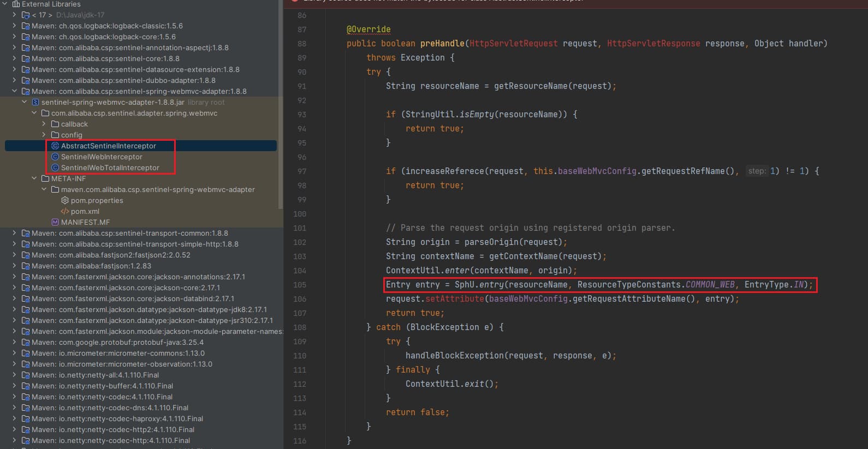The width and height of the screenshot is (868, 449).
Task: Collapse sentinel-spring-webmvc-adapter:1.8.8 library
Action: [15, 91]
